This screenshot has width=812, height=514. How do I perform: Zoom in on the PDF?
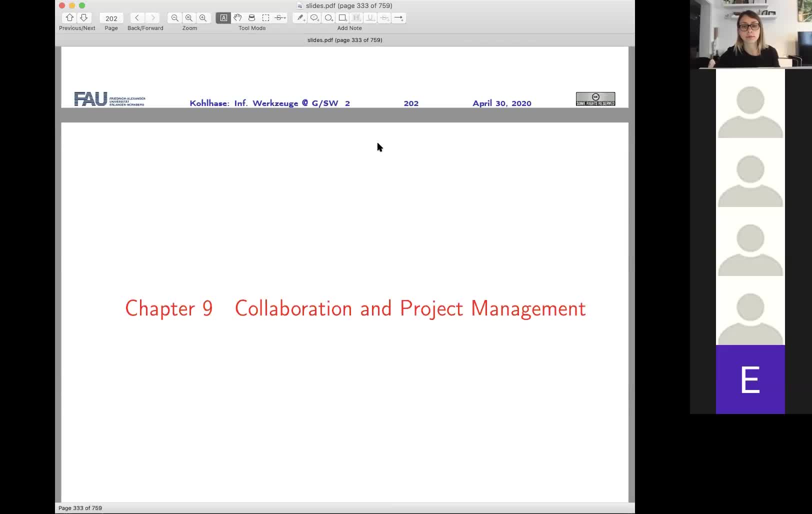click(x=204, y=17)
